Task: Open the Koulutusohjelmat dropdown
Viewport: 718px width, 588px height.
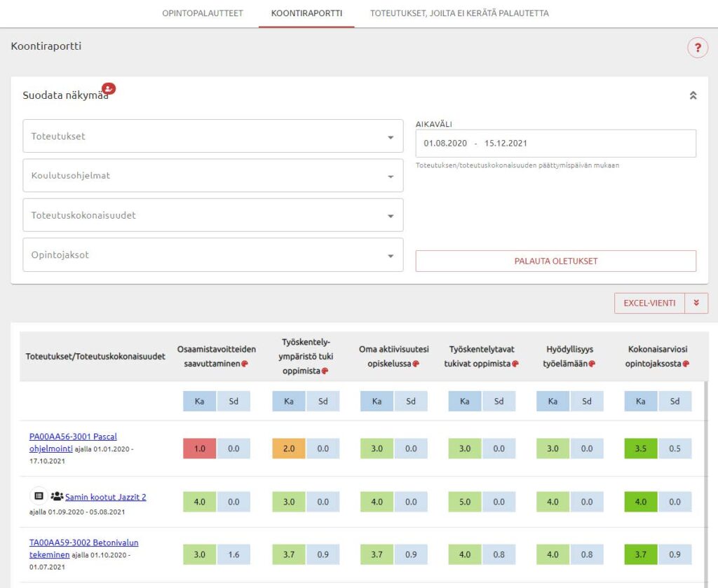Action: (213, 176)
